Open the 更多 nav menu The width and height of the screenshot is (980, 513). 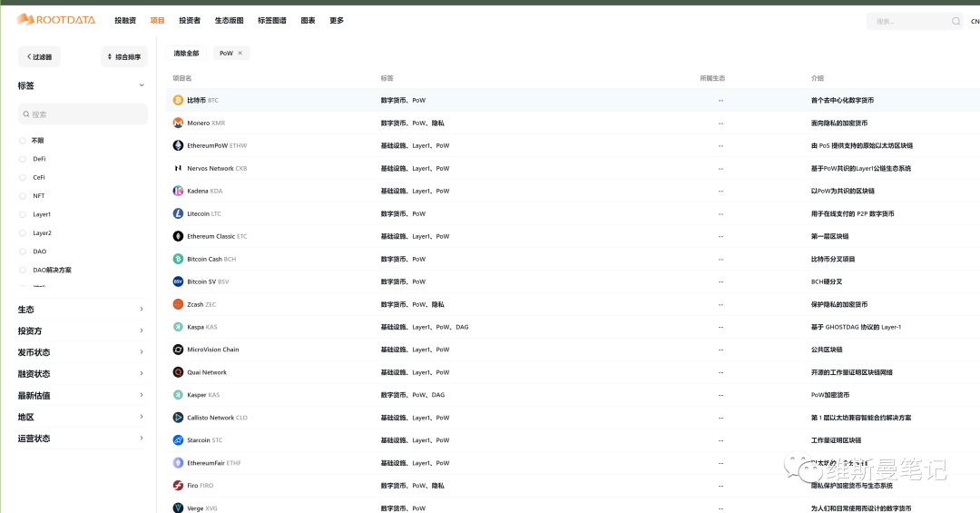(x=337, y=21)
